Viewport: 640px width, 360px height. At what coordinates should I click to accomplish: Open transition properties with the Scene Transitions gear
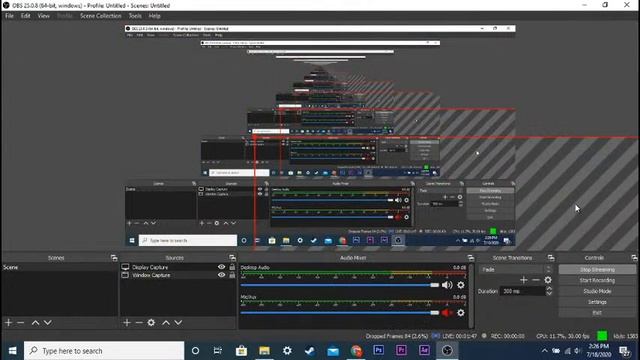[x=548, y=280]
